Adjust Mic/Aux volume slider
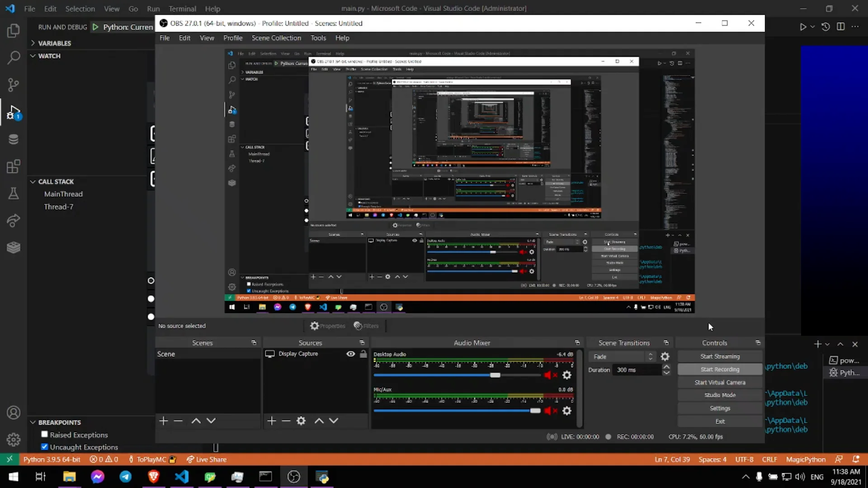The height and width of the screenshot is (488, 868). click(x=535, y=411)
